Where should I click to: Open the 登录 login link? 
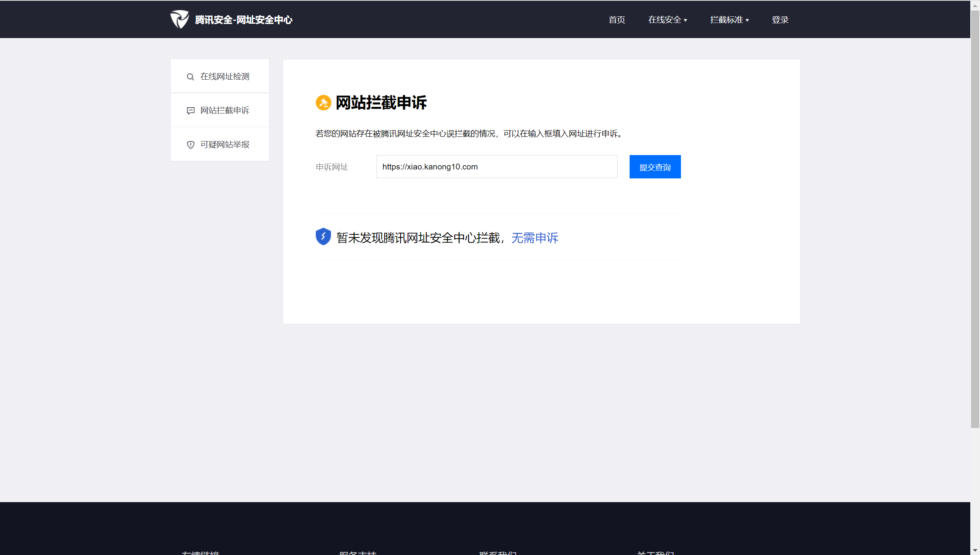coord(780,20)
